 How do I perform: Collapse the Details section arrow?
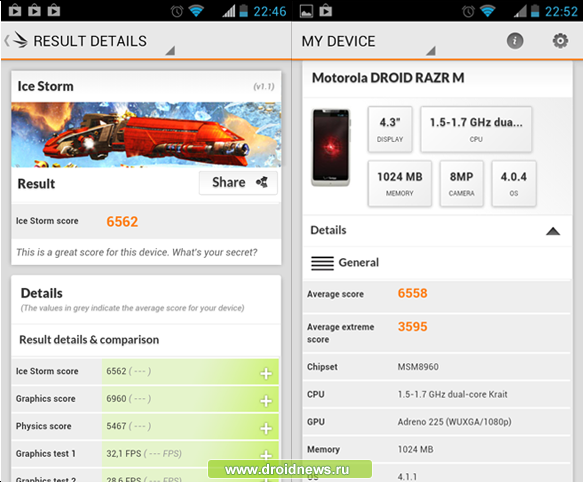click(553, 231)
